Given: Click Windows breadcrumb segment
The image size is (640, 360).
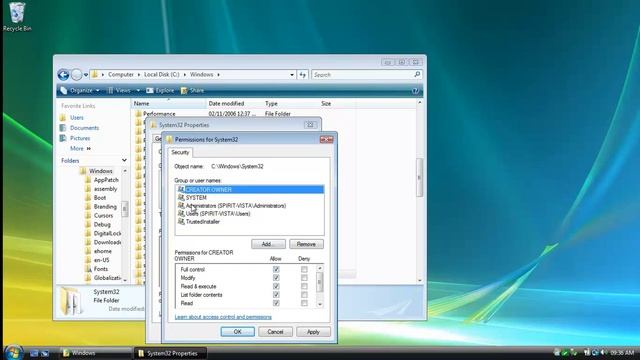Looking at the screenshot, I should pyautogui.click(x=201, y=75).
